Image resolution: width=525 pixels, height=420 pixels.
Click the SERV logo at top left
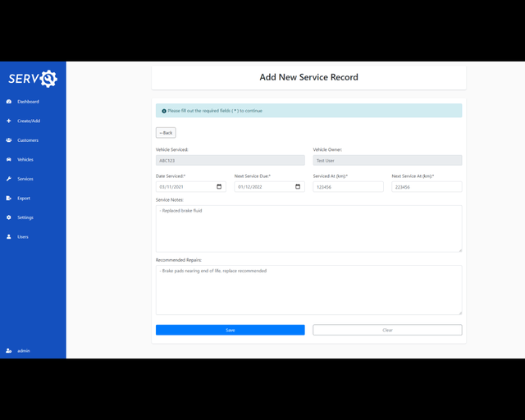pyautogui.click(x=33, y=79)
